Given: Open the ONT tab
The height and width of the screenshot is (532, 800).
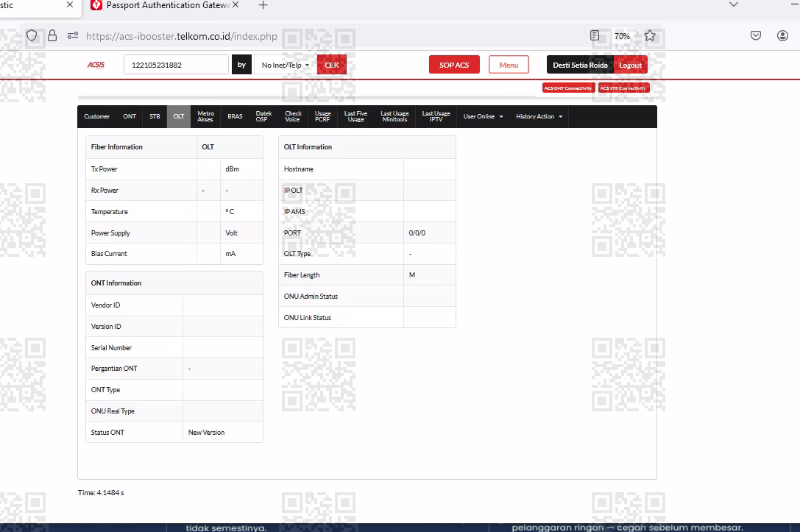Looking at the screenshot, I should 130,116.
